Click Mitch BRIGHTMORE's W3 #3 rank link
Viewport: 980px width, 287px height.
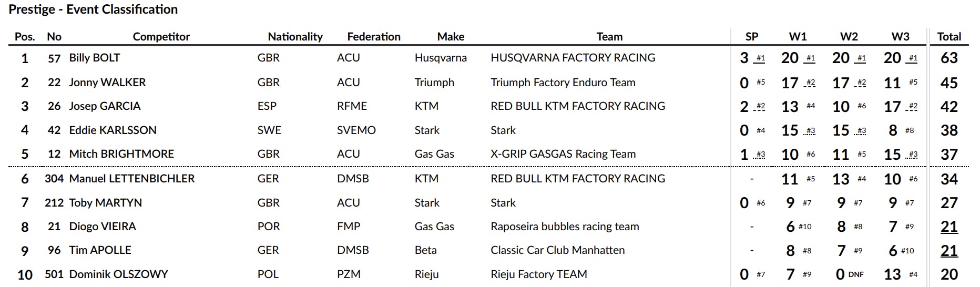[913, 155]
